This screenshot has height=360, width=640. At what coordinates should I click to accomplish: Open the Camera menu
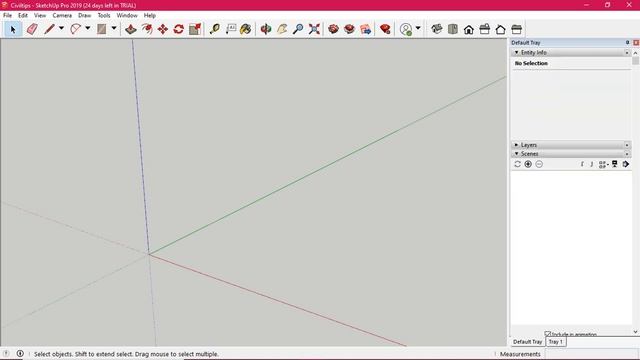[x=62, y=15]
